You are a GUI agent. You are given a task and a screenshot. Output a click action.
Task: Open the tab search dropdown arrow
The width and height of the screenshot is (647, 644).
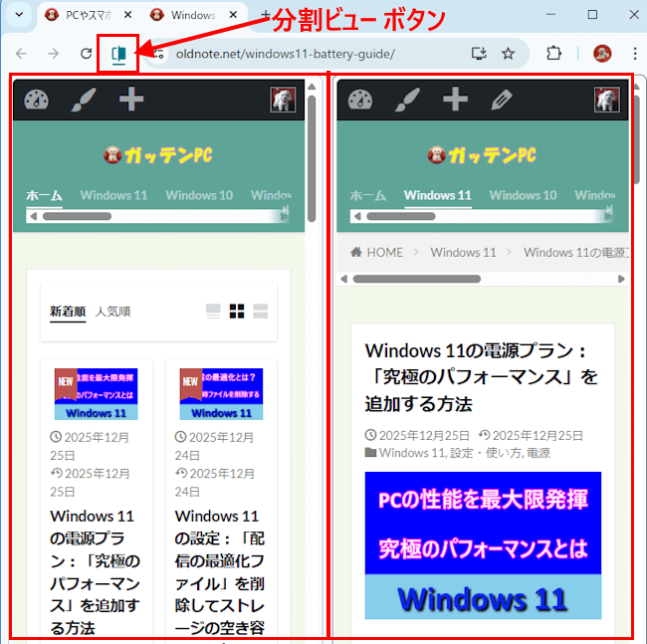19,15
